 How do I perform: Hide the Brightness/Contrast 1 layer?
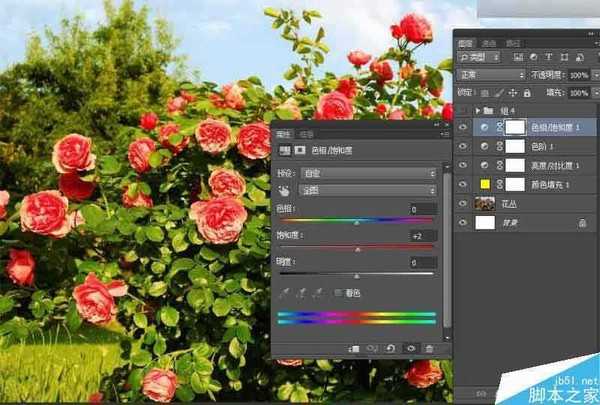463,165
